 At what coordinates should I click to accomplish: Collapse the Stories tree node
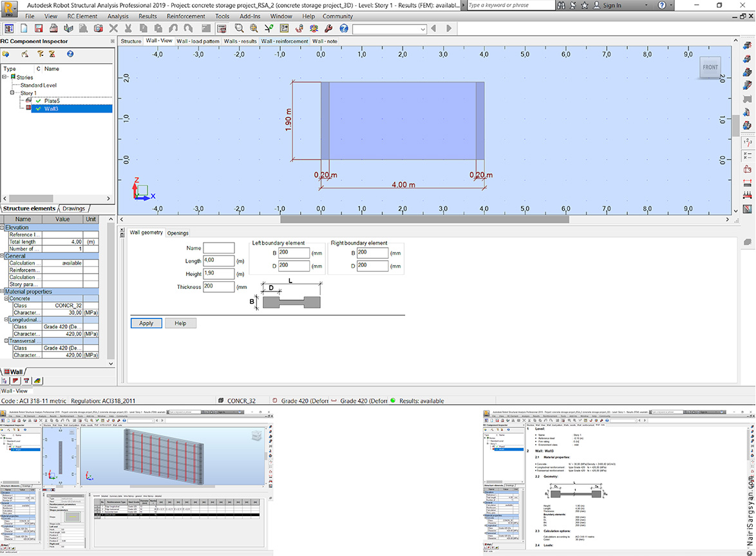[5, 77]
